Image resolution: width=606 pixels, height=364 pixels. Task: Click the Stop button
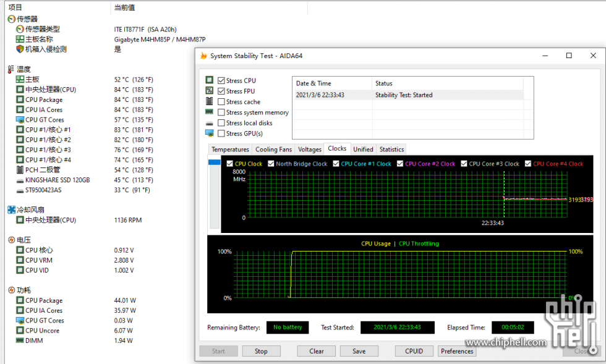(x=261, y=351)
